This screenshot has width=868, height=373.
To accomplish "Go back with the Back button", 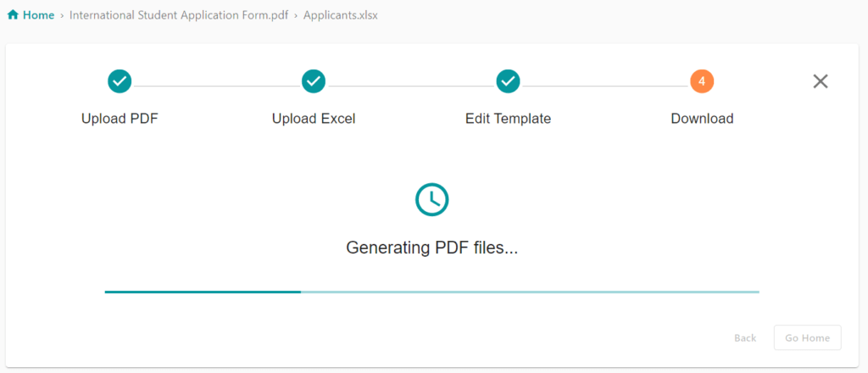I will point(745,337).
